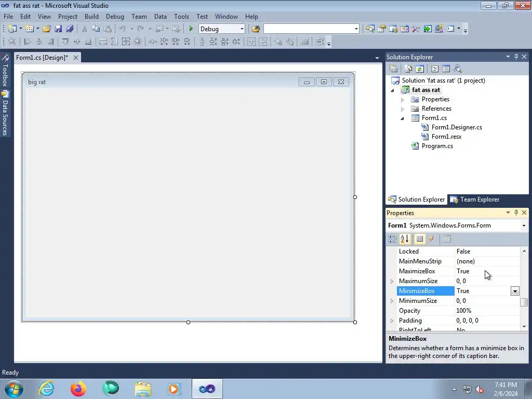The width and height of the screenshot is (532, 399).
Task: Click the Bring to Front layout icon
Action: point(278,42)
